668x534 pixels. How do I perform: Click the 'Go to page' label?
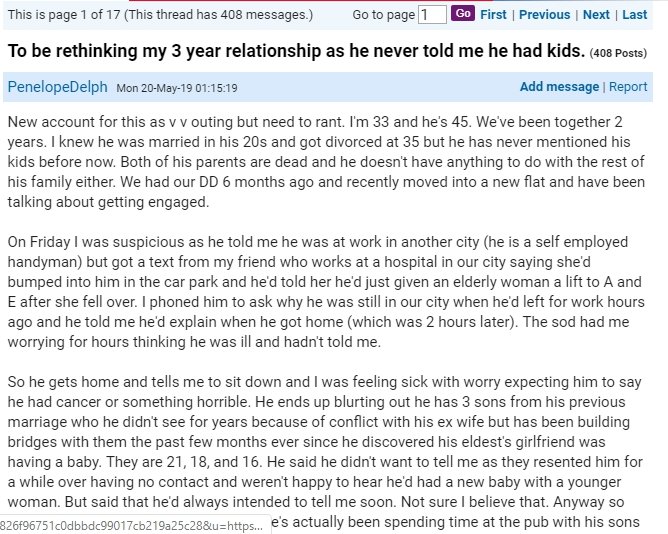pos(383,15)
